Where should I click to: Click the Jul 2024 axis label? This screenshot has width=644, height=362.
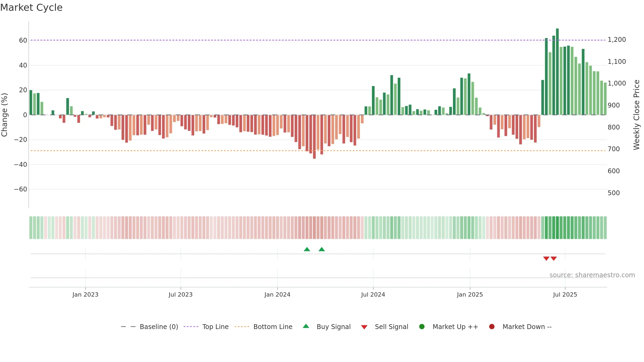tap(373, 295)
